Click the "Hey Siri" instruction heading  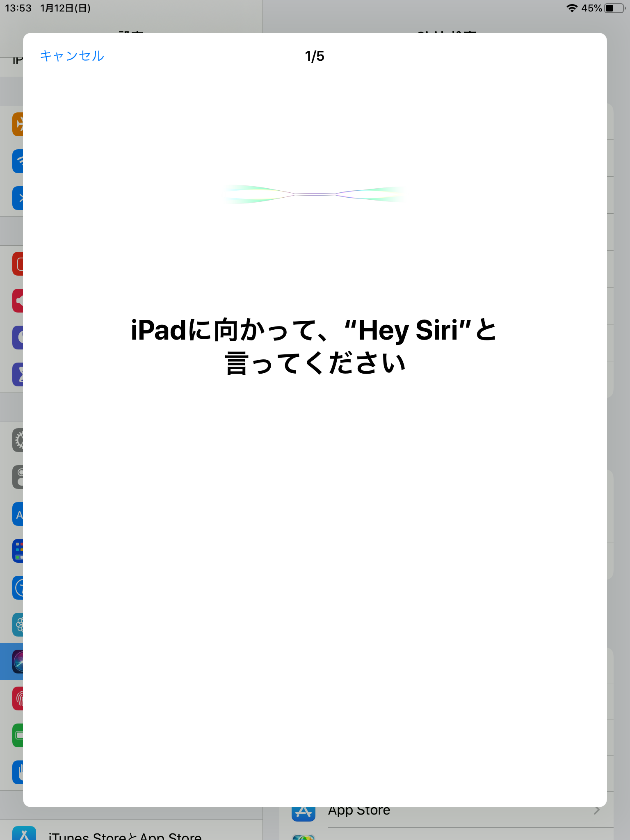pyautogui.click(x=314, y=347)
